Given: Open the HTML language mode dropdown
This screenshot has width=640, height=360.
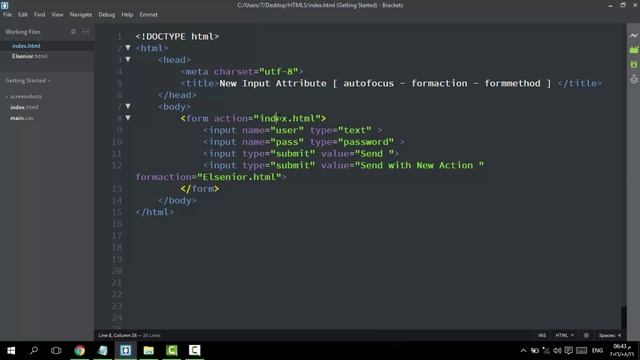Looking at the screenshot, I should click(x=564, y=335).
